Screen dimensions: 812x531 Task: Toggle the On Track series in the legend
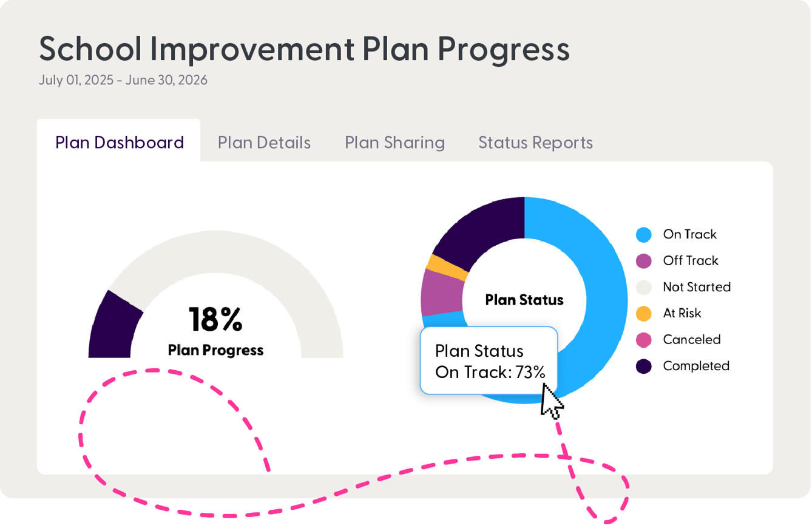click(689, 234)
